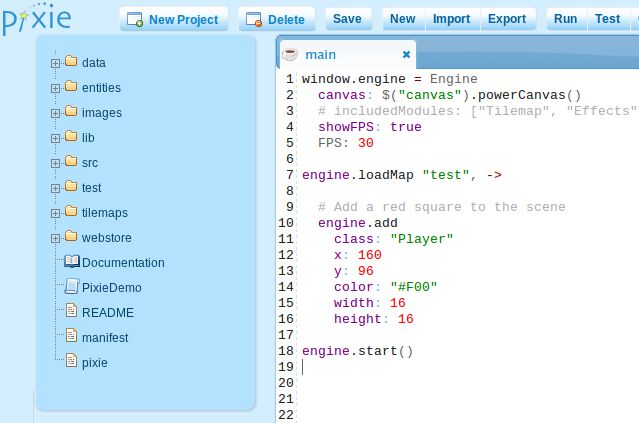639x423 pixels.
Task: Click the webstore folder icon
Action: [71, 236]
